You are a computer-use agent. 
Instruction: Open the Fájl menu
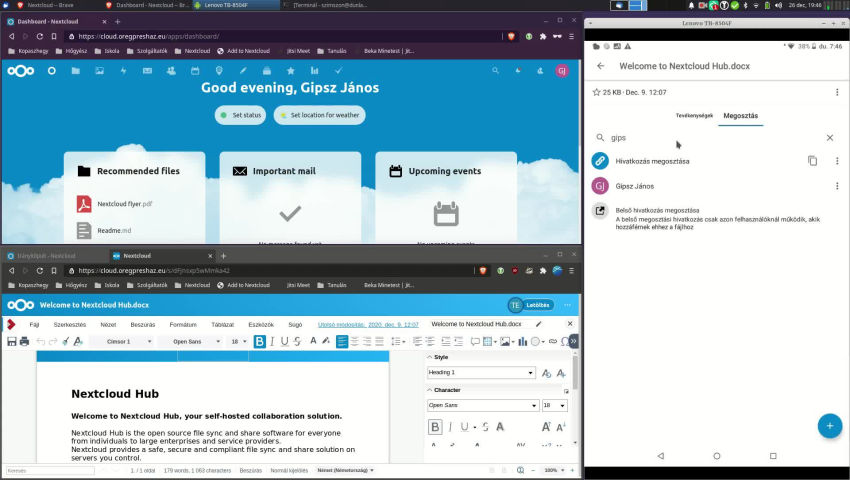tap(34, 324)
